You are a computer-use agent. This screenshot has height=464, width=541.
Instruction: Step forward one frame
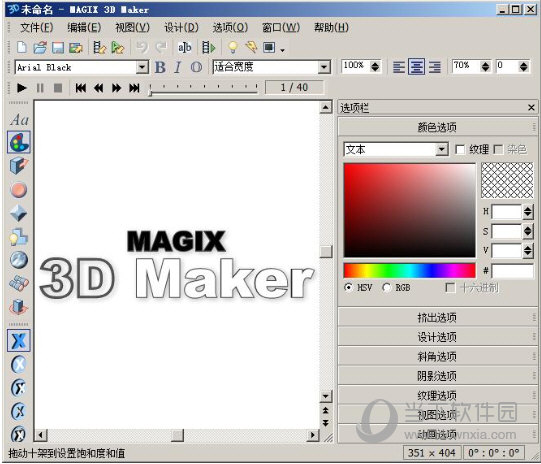click(117, 88)
